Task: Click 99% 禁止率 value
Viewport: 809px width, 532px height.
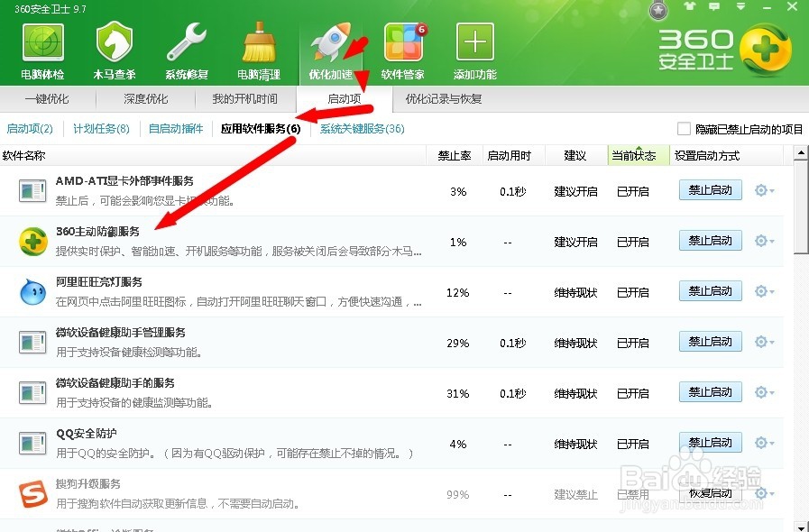Action: click(457, 494)
